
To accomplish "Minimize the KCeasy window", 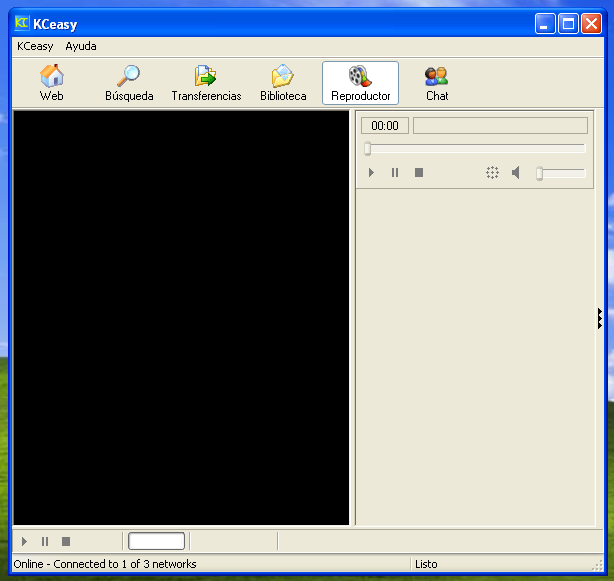I will (x=545, y=24).
